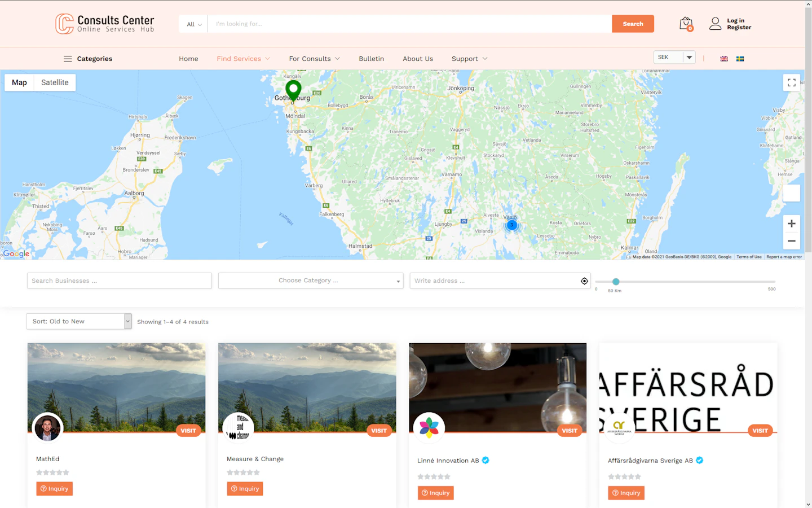Click Report a map error link

click(784, 257)
